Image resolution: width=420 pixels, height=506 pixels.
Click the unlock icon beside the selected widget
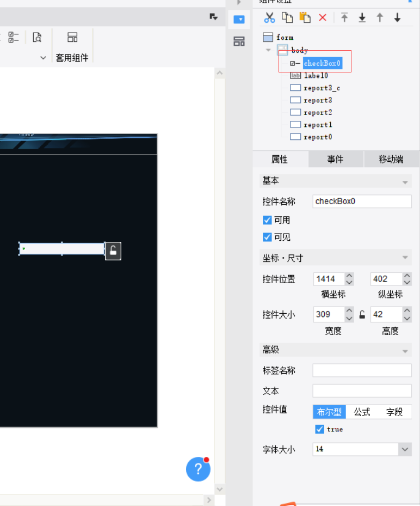point(113,251)
